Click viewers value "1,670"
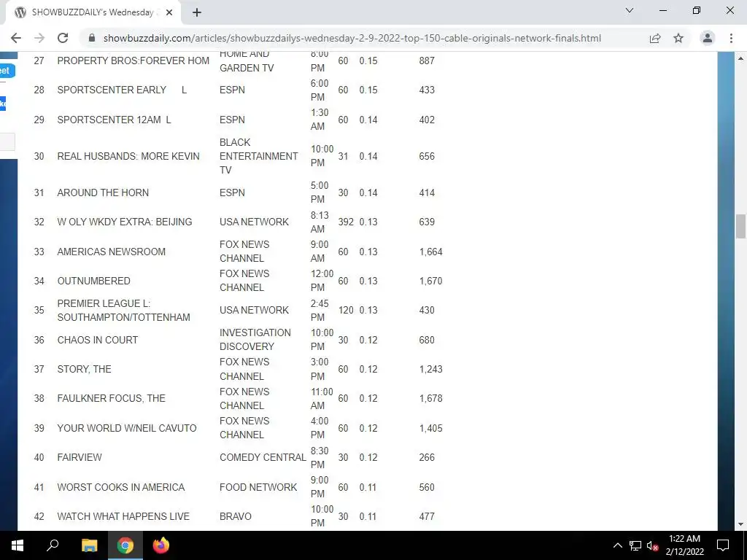 click(x=430, y=281)
